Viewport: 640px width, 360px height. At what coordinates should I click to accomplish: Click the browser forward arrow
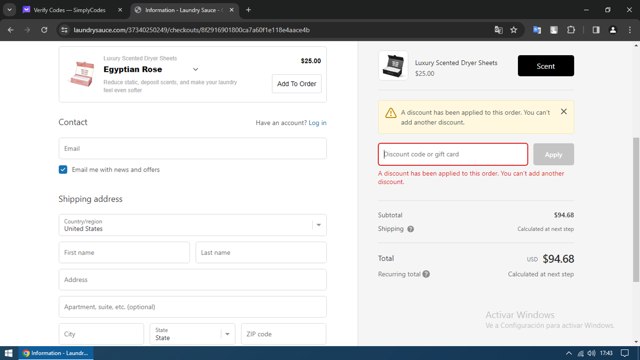coord(27,30)
